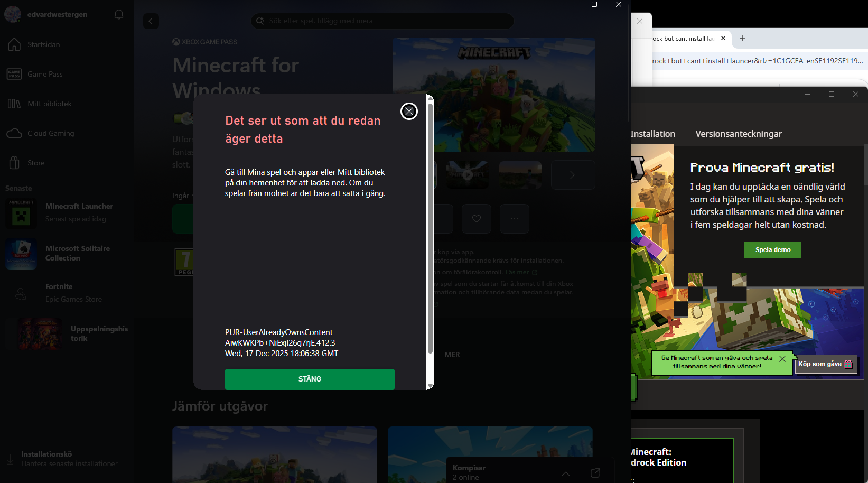This screenshot has height=483, width=868.
Task: Open the notifications bell in Xbox app
Action: coord(119,14)
